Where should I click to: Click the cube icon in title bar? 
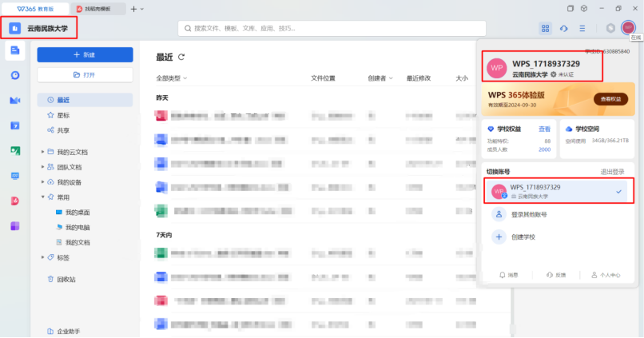tap(584, 9)
